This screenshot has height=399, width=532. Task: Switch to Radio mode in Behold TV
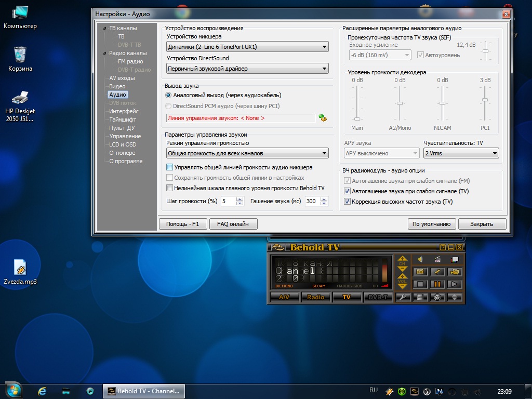tap(315, 297)
